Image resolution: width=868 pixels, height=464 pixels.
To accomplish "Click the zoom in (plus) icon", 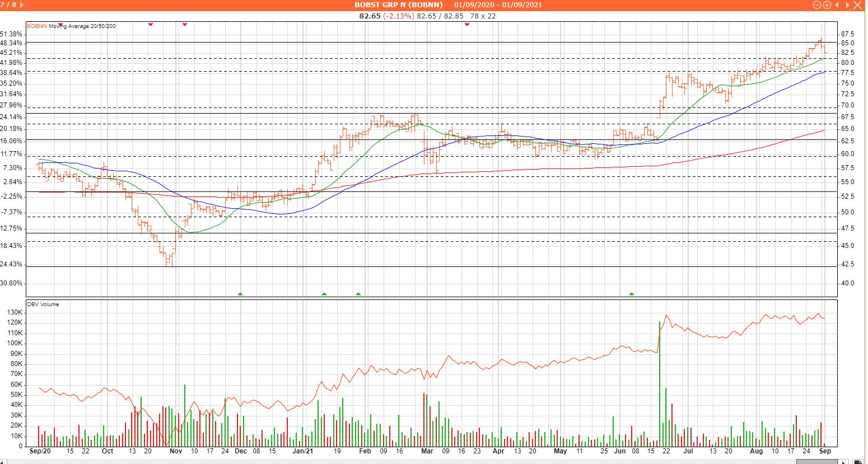I will tap(827, 5).
